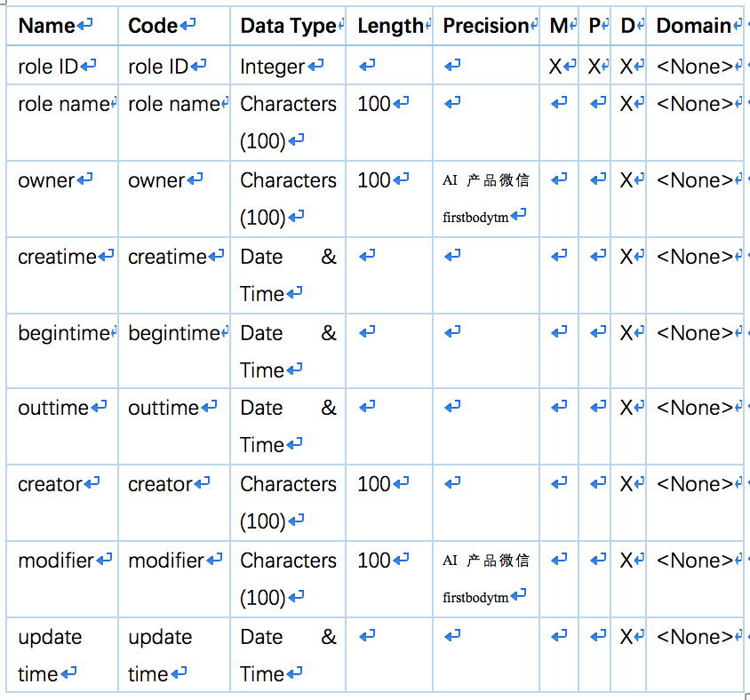Click the empty Length cell of outtime row

(389, 426)
